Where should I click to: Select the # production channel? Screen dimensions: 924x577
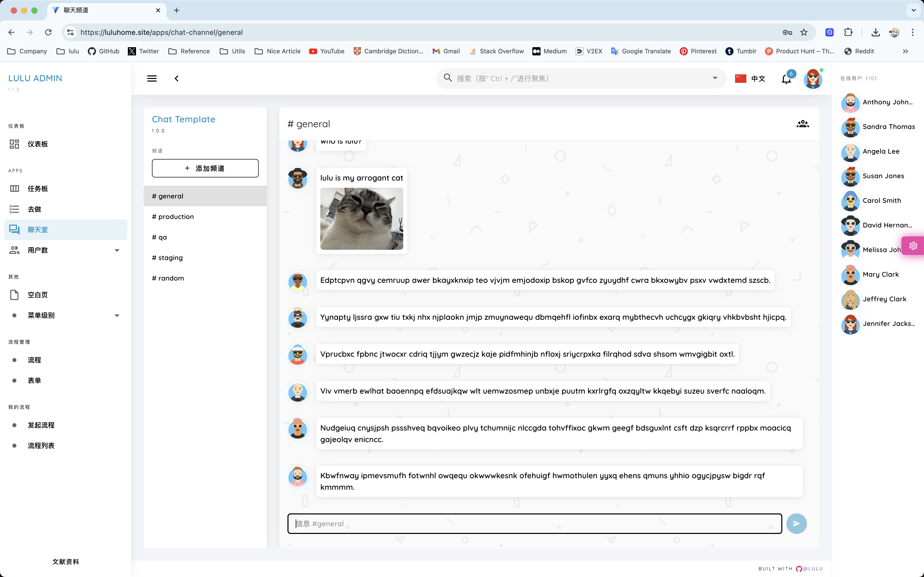[176, 217]
